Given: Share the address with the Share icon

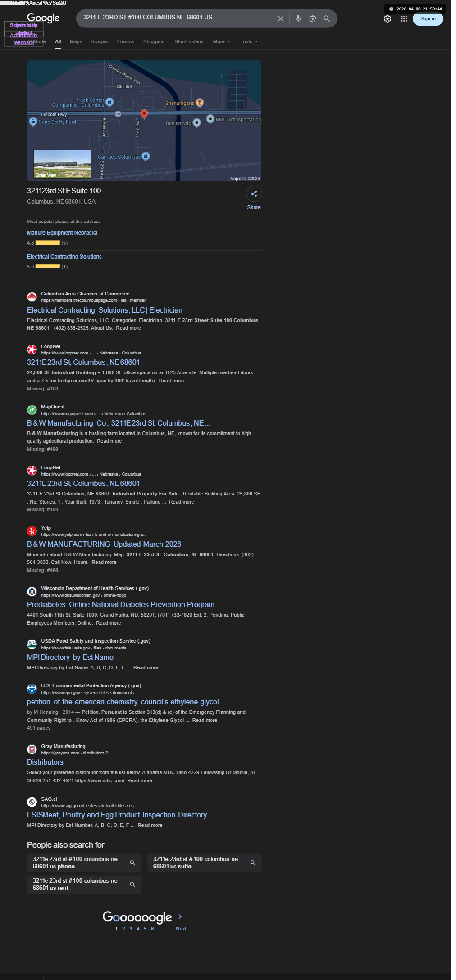Looking at the screenshot, I should coord(254,194).
